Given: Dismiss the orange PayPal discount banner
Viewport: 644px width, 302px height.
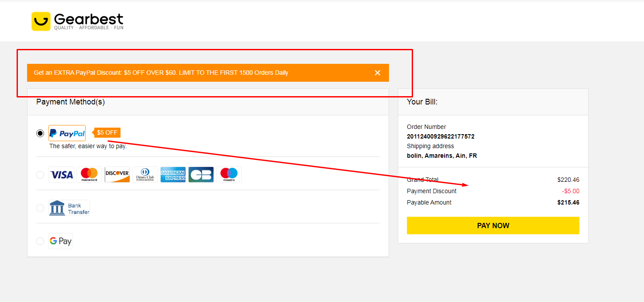Looking at the screenshot, I should (378, 73).
